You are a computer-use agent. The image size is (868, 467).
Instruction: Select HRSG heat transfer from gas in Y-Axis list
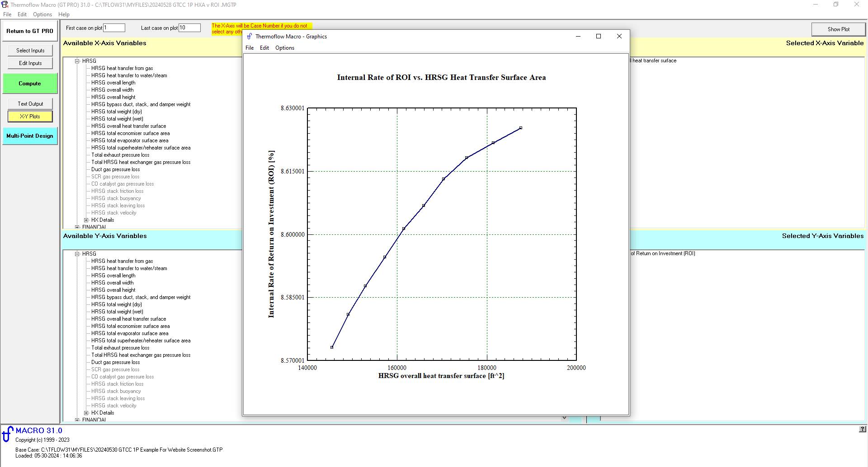click(x=122, y=261)
